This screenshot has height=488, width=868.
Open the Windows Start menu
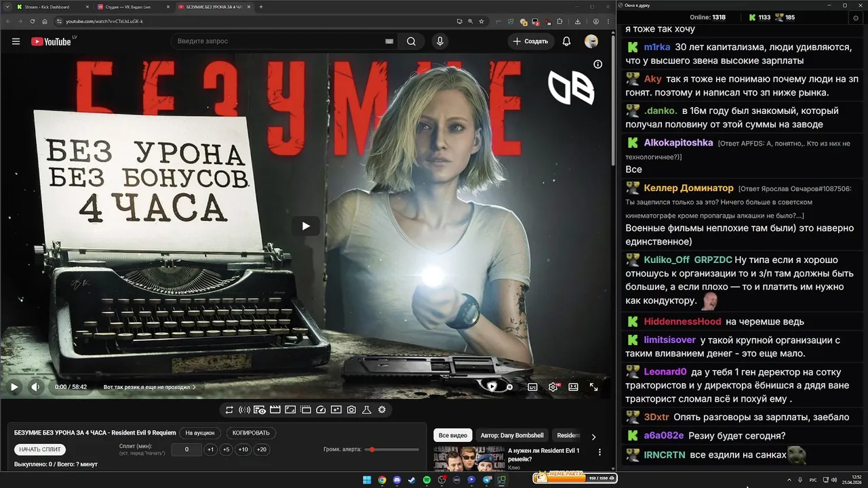[367, 480]
